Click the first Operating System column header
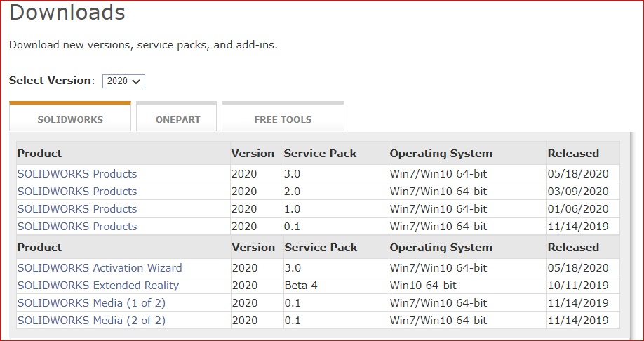 [x=441, y=154]
